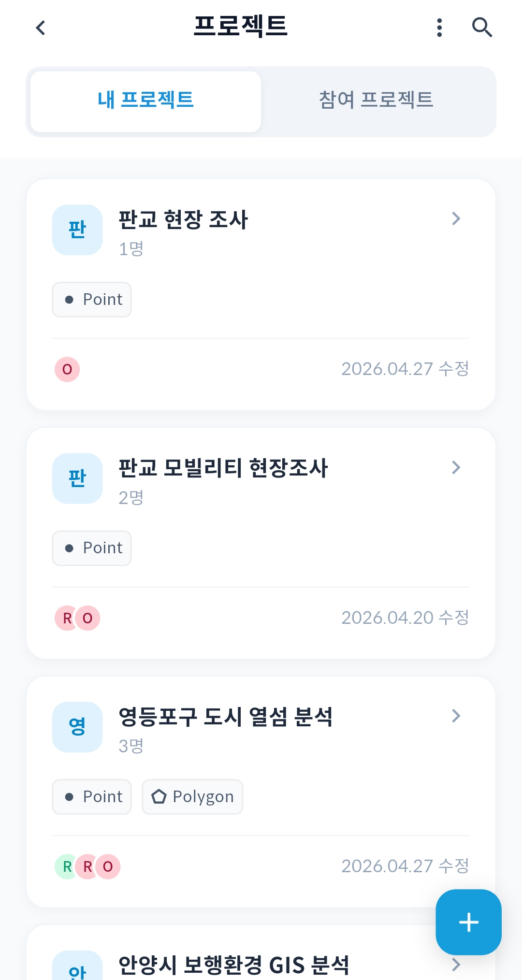Image resolution: width=522 pixels, height=980 pixels.
Task: Tap the Polygon tag chip
Action: tap(192, 797)
